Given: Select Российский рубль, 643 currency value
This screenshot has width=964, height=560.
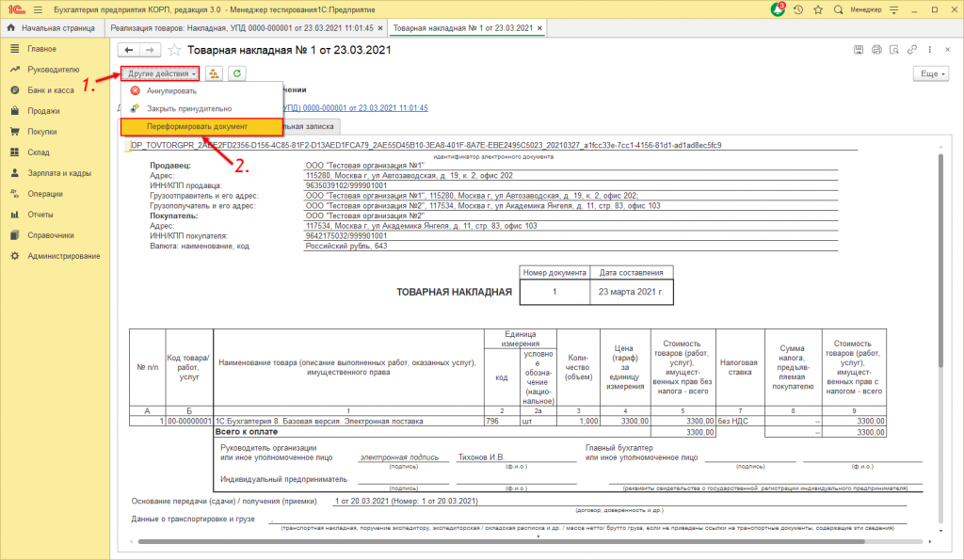Looking at the screenshot, I should tap(346, 246).
